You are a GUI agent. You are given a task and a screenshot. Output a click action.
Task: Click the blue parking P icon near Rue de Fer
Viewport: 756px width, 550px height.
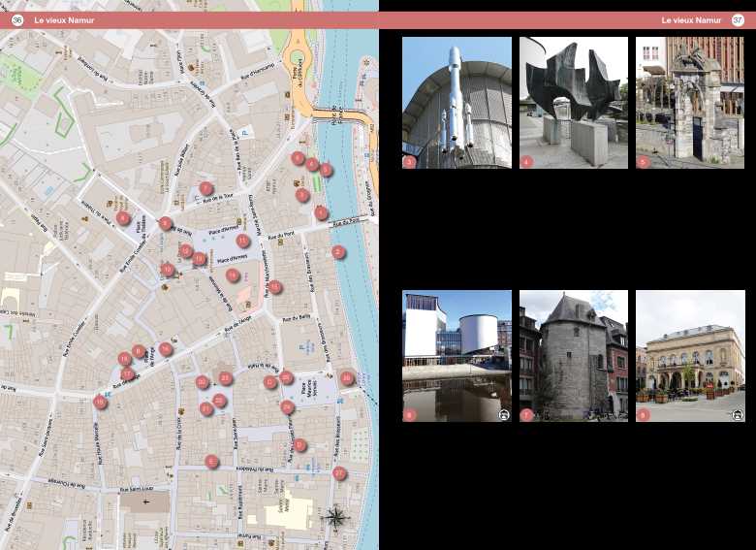[246, 132]
